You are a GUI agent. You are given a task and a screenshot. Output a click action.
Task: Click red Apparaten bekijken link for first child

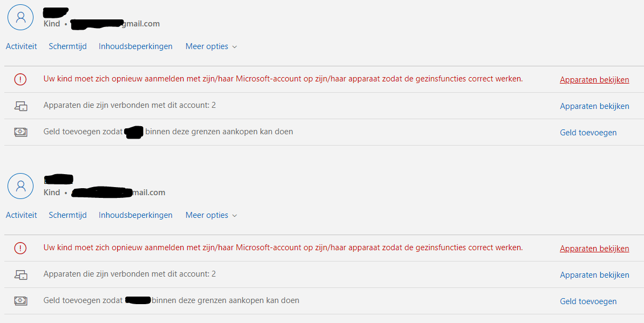coord(594,80)
